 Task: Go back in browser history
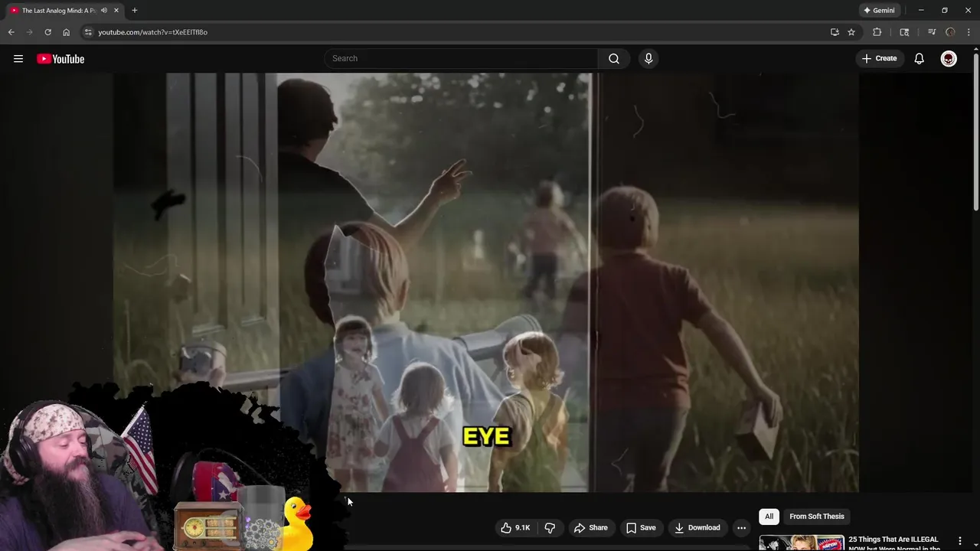click(x=11, y=32)
